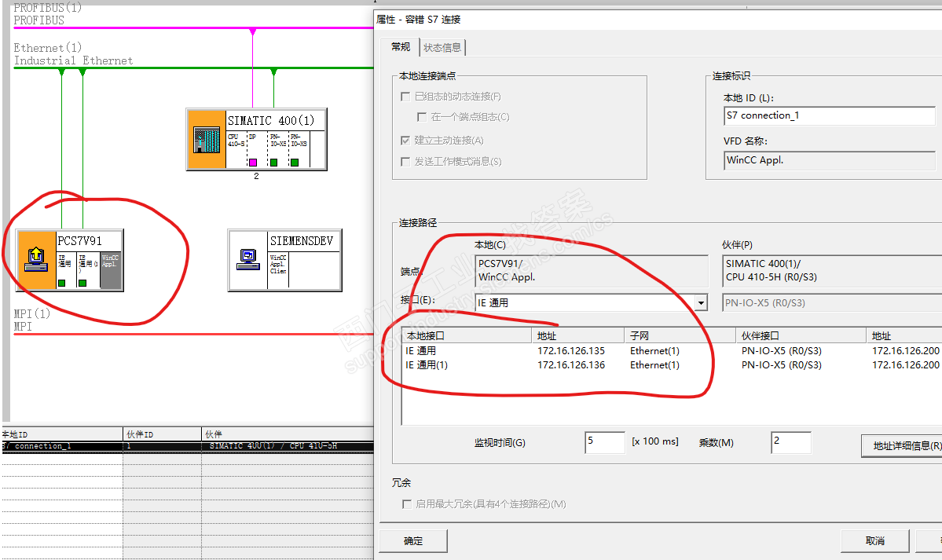The height and width of the screenshot is (560, 942).
Task: Click the 本地 ID field S7 connection_1
Action: click(829, 115)
